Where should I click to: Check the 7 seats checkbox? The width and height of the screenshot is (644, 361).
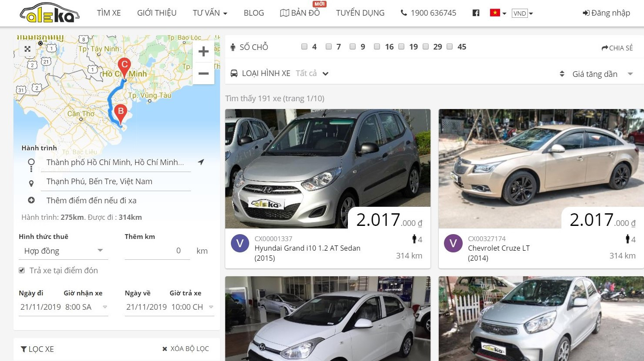click(x=329, y=46)
